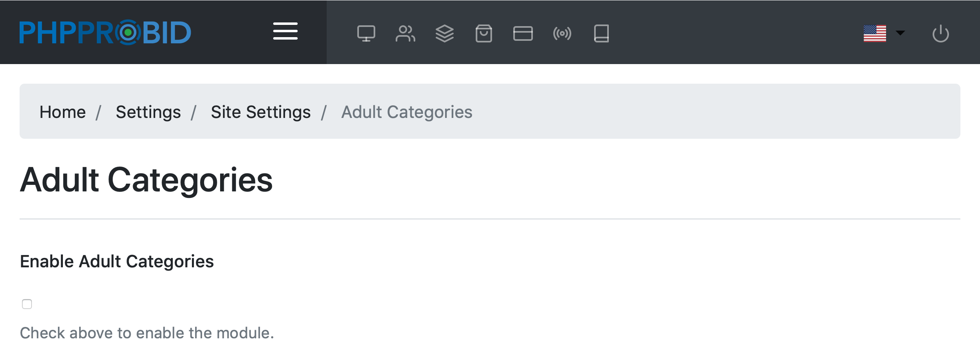Open the broadcast signal icon
The height and width of the screenshot is (342, 980).
pyautogui.click(x=562, y=33)
